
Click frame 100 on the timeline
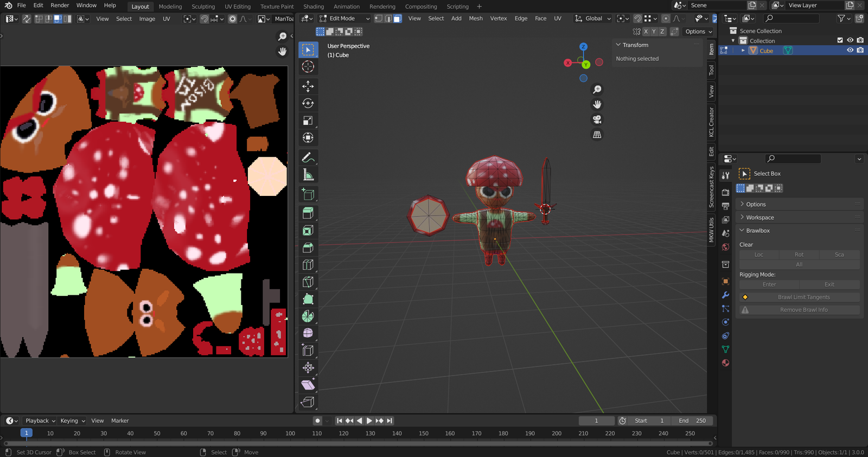coord(290,434)
